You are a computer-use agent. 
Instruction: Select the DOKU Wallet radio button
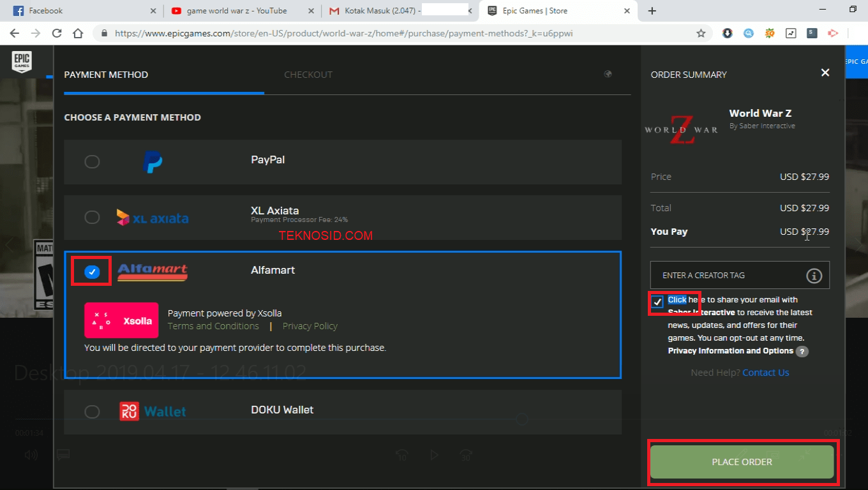(92, 412)
